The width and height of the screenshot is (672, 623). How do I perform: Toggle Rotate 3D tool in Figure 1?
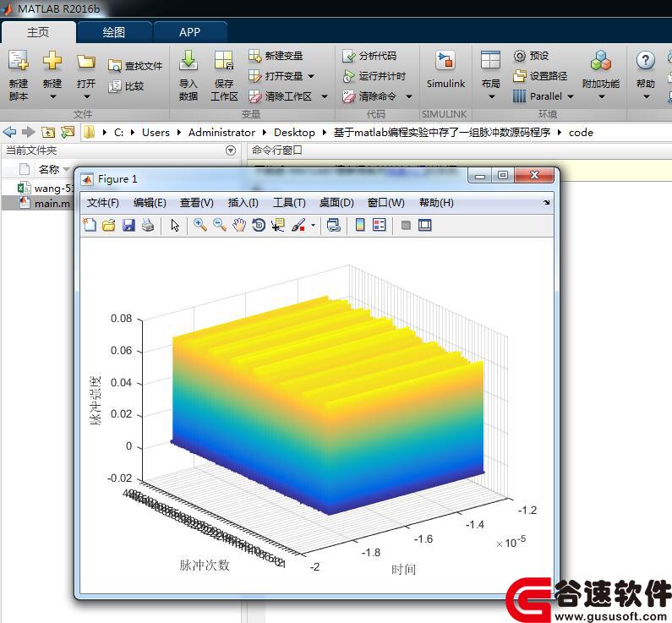coord(259,225)
